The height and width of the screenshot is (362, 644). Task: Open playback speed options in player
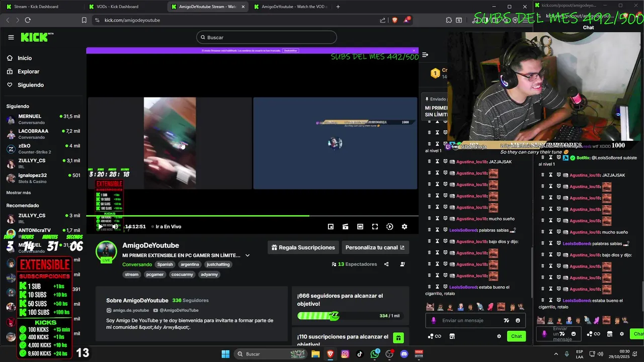coord(389,227)
